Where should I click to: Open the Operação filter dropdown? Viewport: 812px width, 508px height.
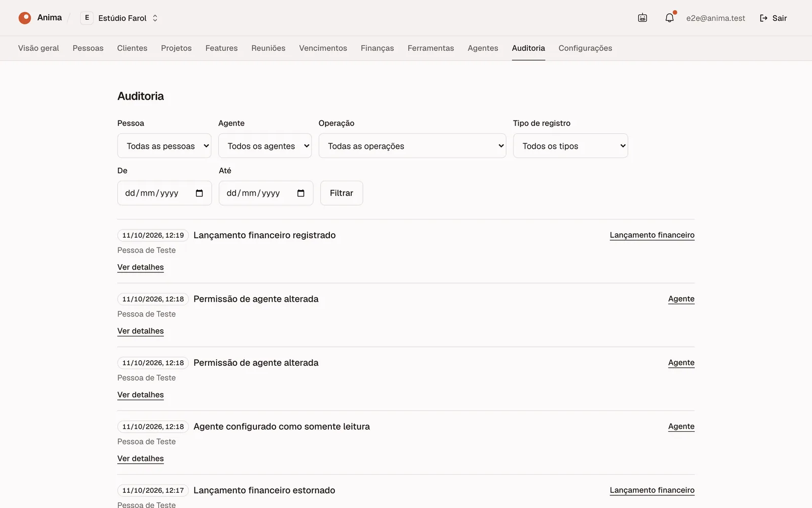412,146
